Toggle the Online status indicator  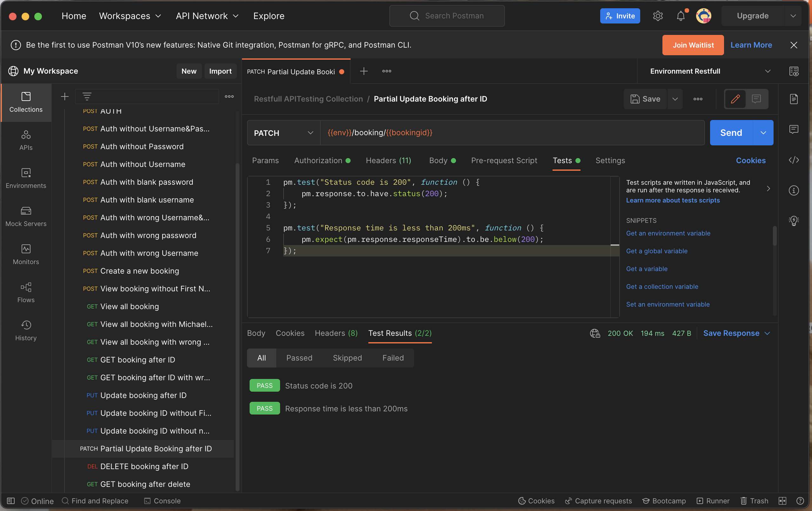click(x=37, y=501)
